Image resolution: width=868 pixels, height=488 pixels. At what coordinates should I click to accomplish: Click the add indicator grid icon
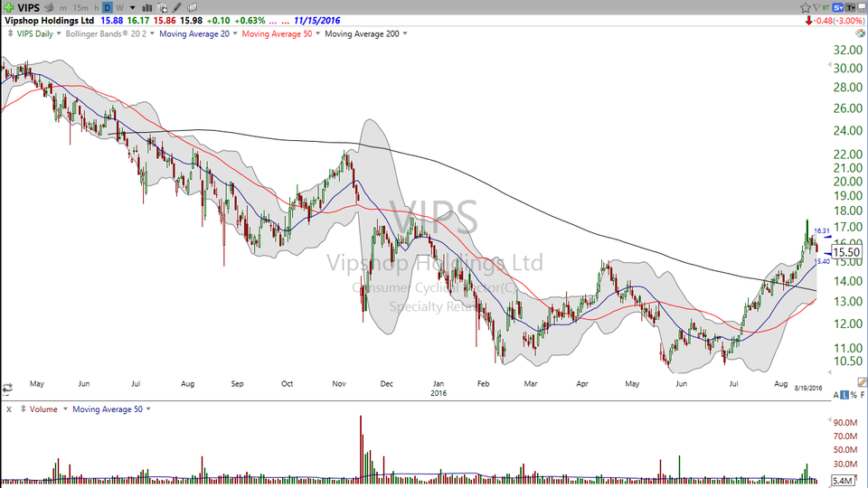pyautogui.click(x=162, y=8)
